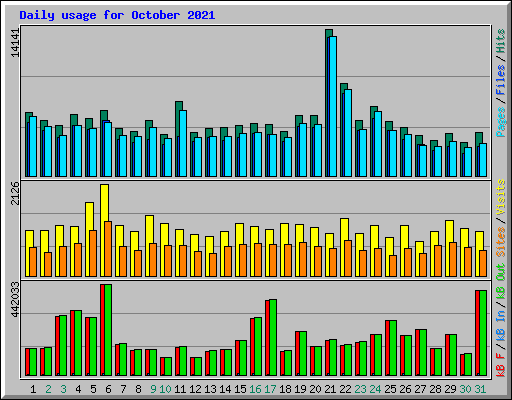Click day 7 on the x-axis

coord(123,389)
